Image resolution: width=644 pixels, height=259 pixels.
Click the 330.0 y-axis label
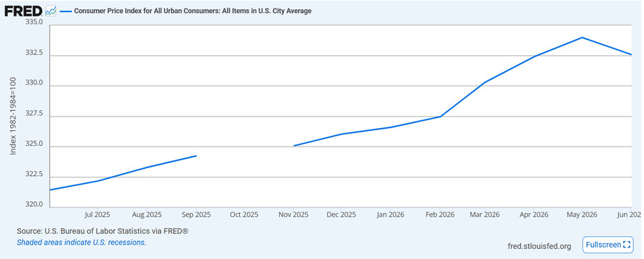tap(34, 83)
